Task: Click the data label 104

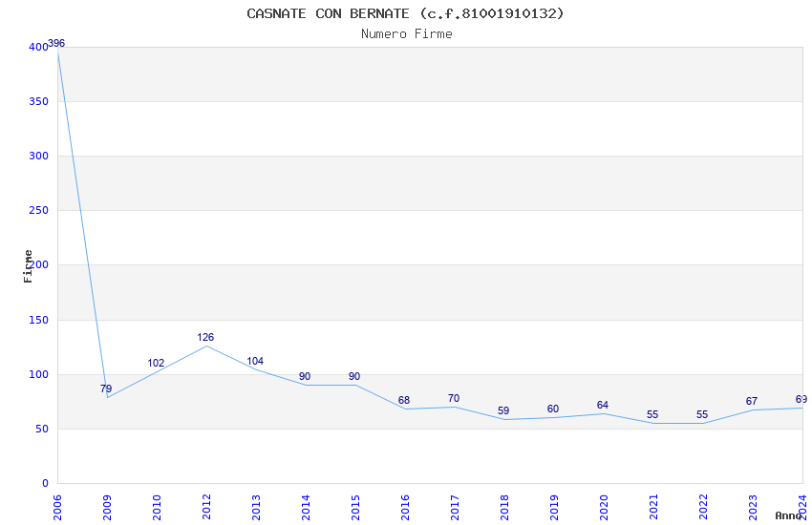Action: click(255, 361)
